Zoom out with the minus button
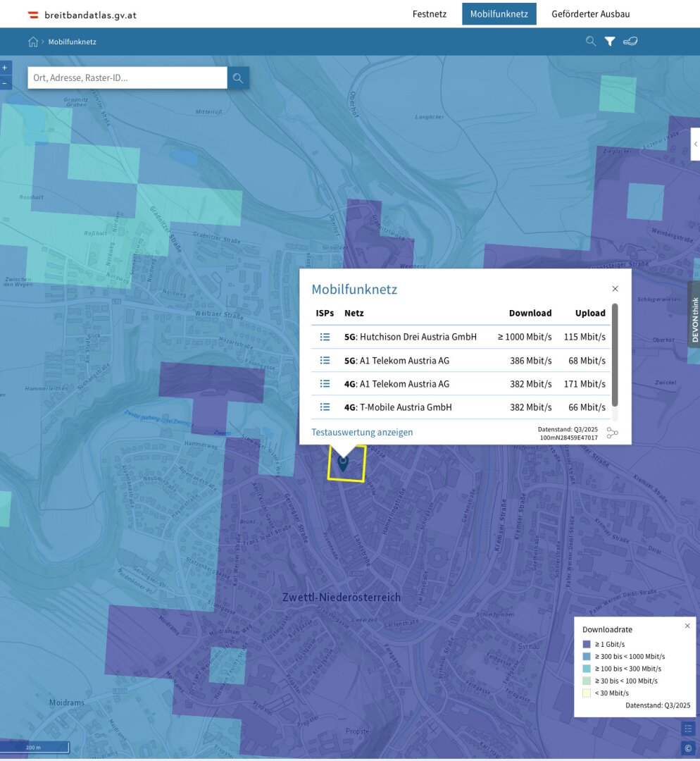 pyautogui.click(x=5, y=83)
